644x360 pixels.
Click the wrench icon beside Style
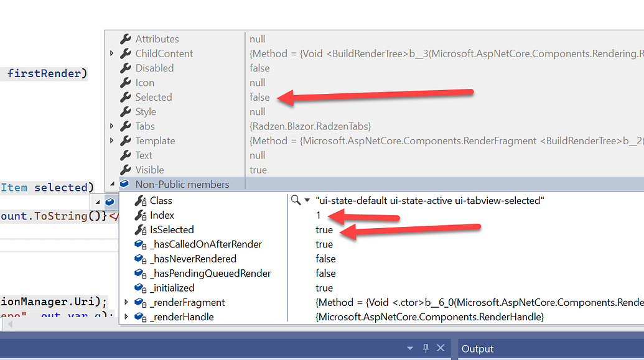(x=126, y=112)
